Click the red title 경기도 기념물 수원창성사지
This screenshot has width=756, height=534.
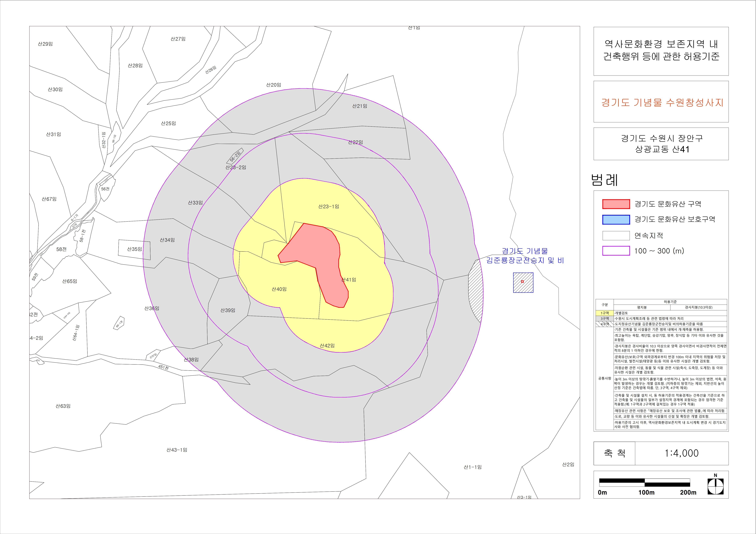pos(662,103)
